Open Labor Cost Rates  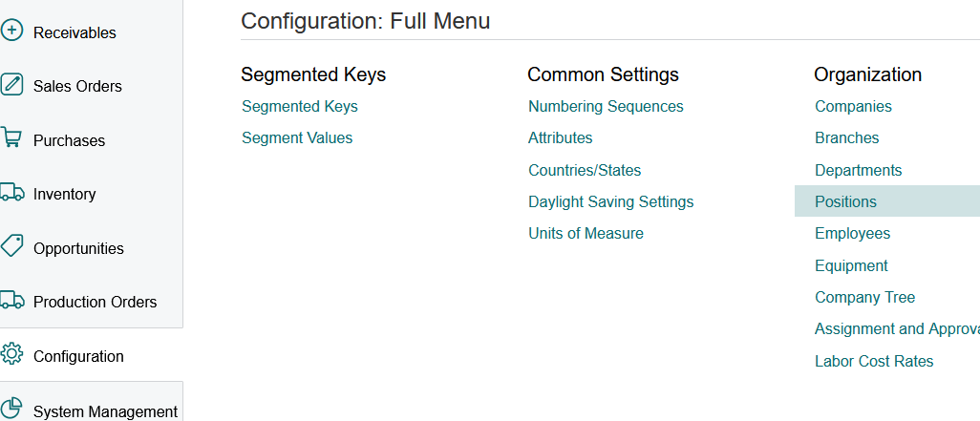pos(874,361)
